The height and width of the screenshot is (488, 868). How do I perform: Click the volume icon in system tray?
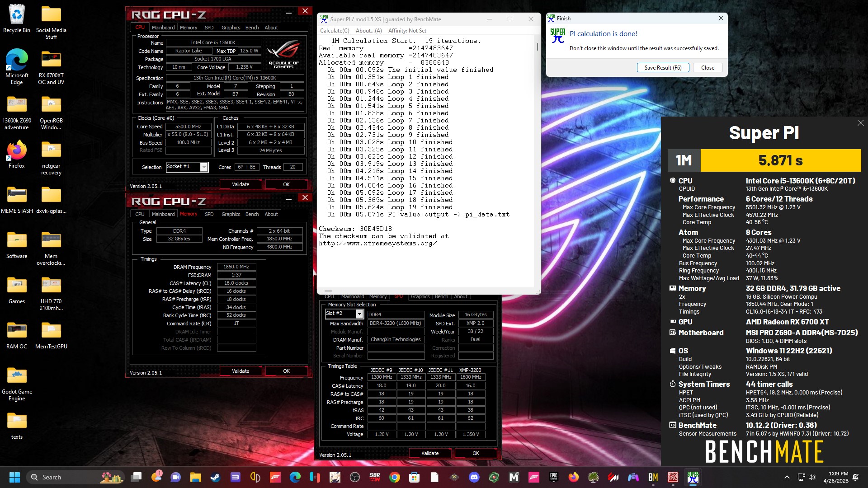pos(812,477)
